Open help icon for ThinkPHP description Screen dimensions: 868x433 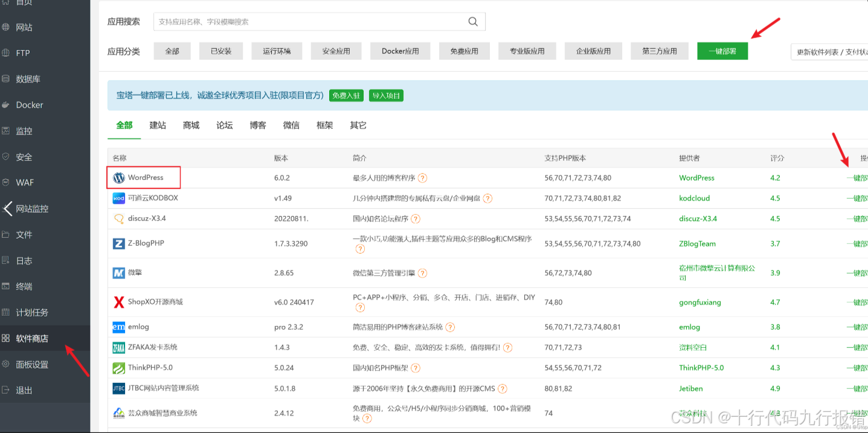click(416, 368)
